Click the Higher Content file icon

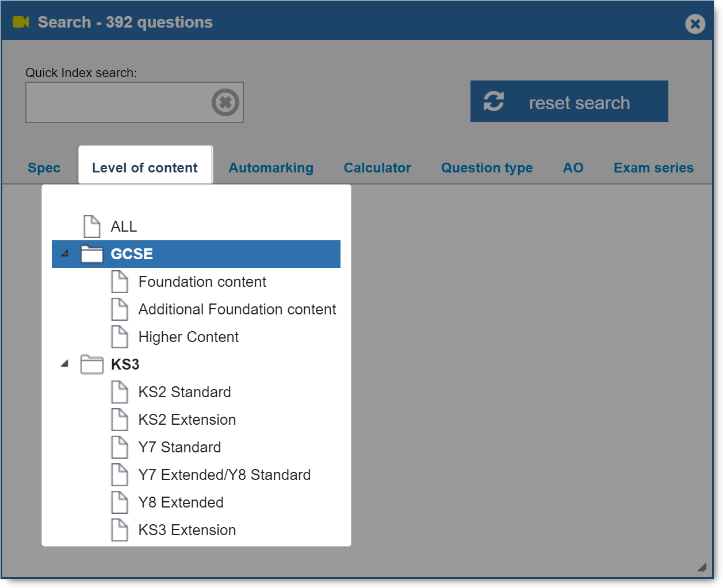tap(119, 337)
